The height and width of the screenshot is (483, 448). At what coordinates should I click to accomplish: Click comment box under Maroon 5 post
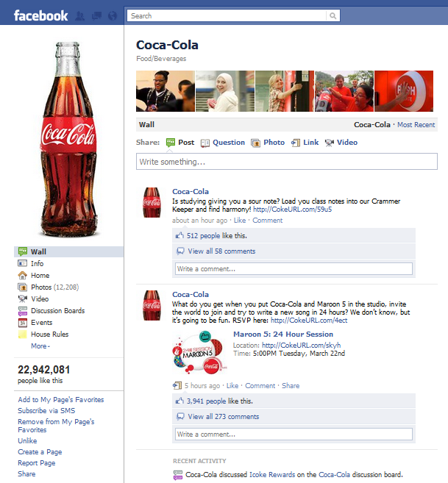pos(294,434)
